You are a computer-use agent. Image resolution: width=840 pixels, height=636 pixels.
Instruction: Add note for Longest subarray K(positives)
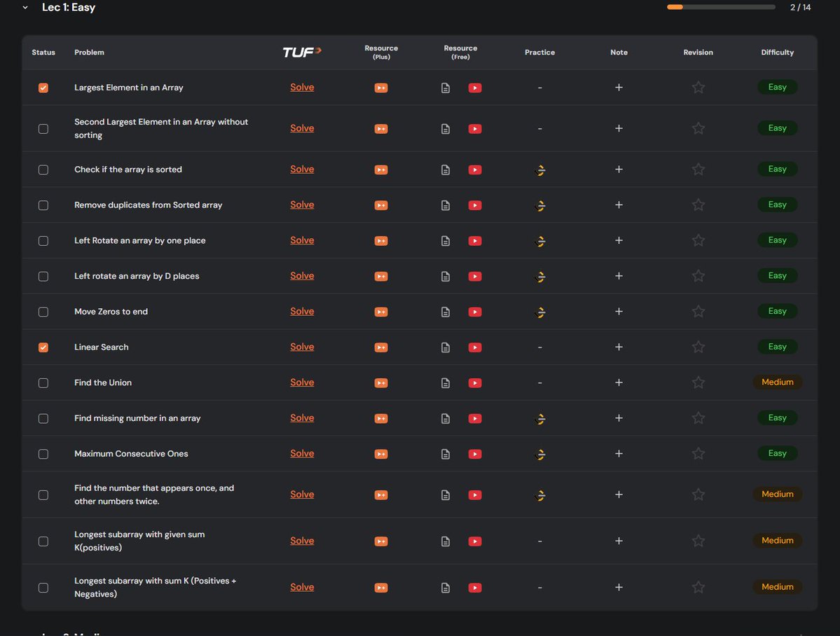coord(619,541)
